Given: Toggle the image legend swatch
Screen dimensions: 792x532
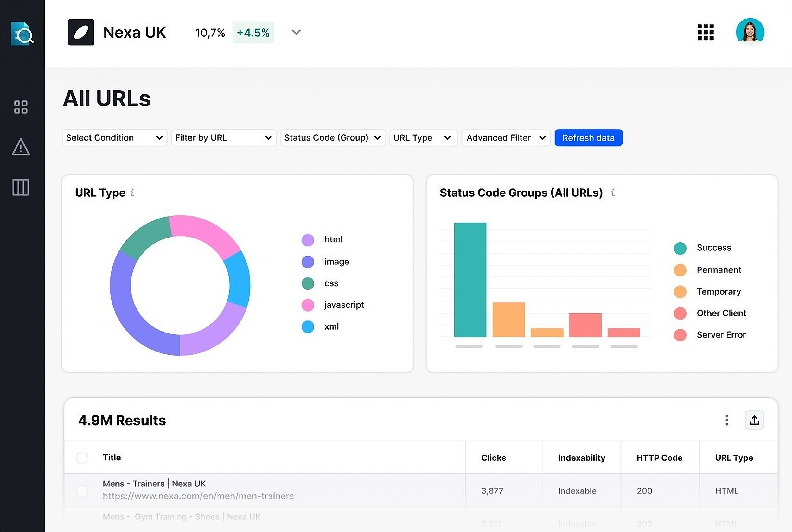Looking at the screenshot, I should 308,262.
